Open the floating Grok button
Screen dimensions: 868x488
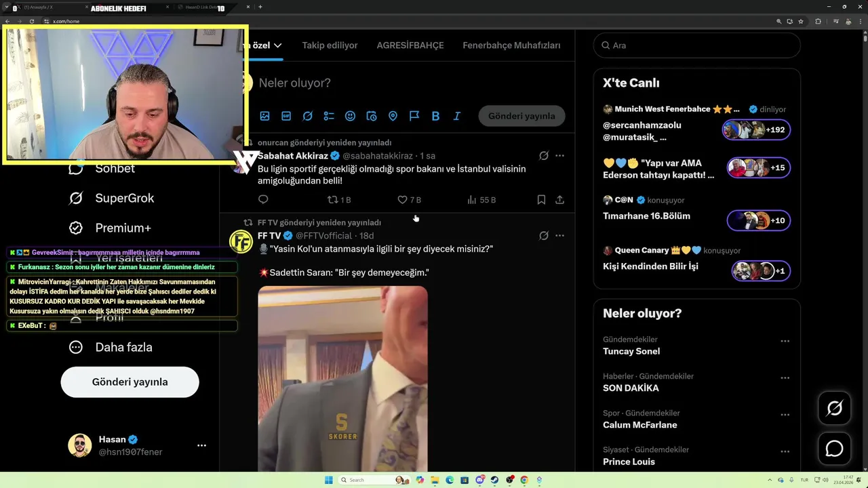[x=834, y=408]
